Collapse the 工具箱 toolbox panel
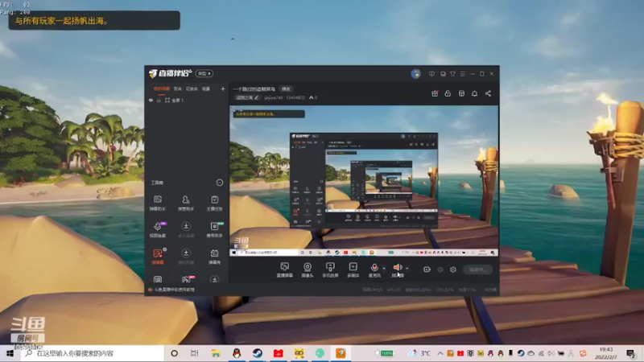Viewport: 644px width, 362px height. click(x=219, y=183)
